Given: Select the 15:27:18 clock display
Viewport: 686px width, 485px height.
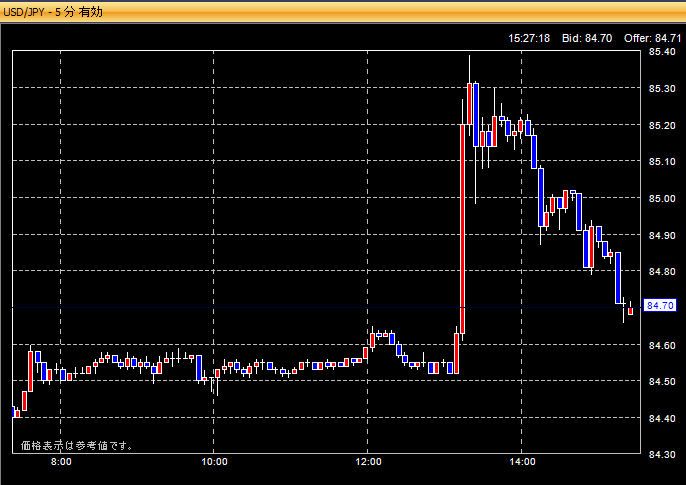Looking at the screenshot, I should click(x=529, y=38).
